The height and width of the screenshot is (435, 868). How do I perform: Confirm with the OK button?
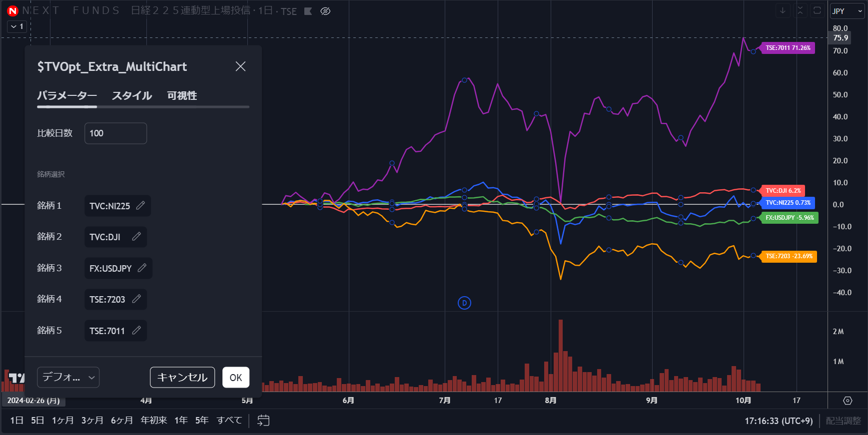236,377
